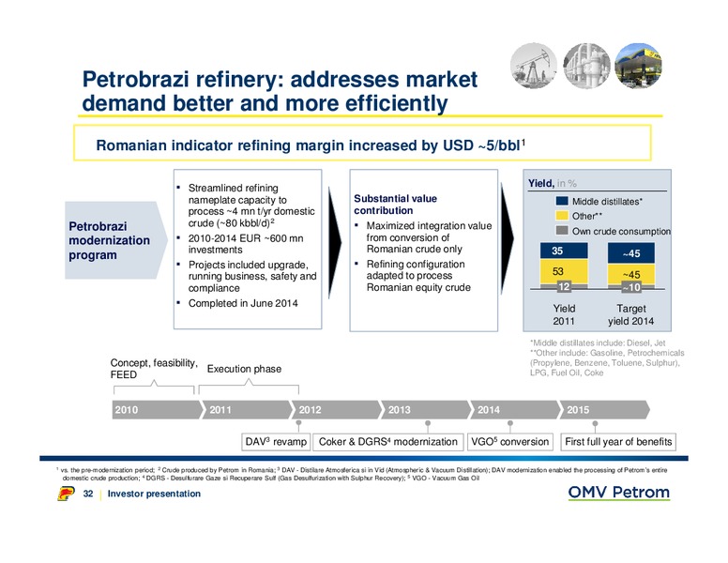The height and width of the screenshot is (563, 728).
Task: Click the 'Yield, in %' chart title
Action: [553, 184]
